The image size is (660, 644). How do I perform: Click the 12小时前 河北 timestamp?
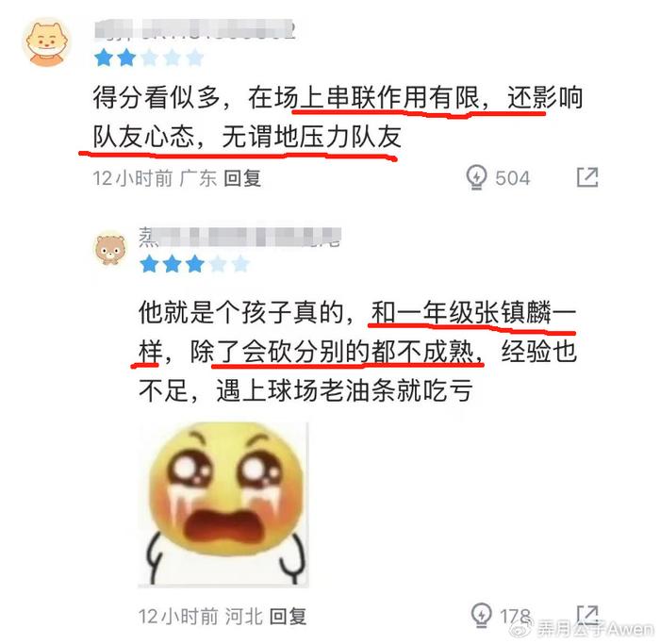(x=200, y=617)
